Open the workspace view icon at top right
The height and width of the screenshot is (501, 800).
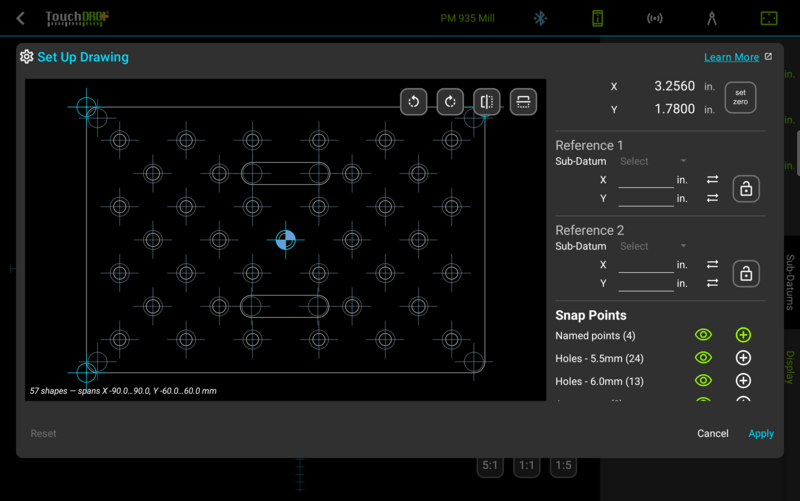[x=769, y=18]
